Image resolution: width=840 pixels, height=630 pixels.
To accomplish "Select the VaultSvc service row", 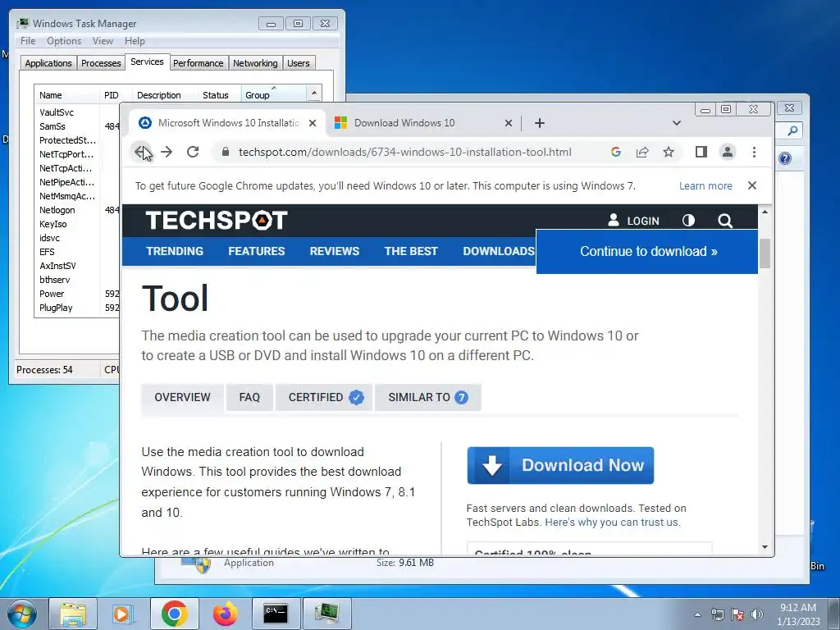I will click(x=77, y=112).
